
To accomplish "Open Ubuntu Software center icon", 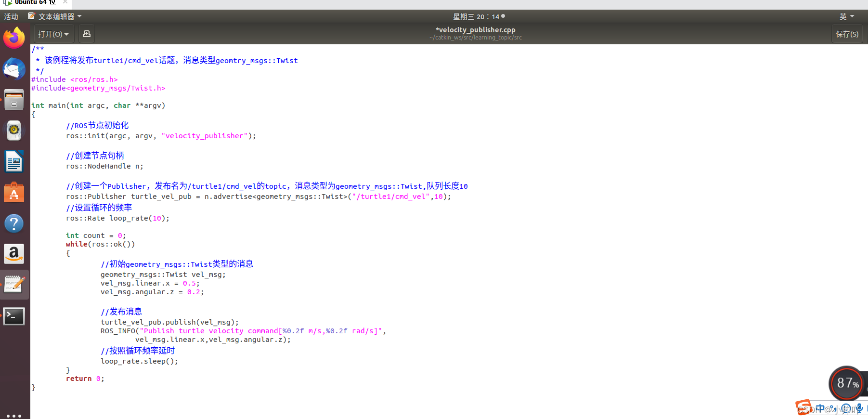I will click(x=14, y=192).
